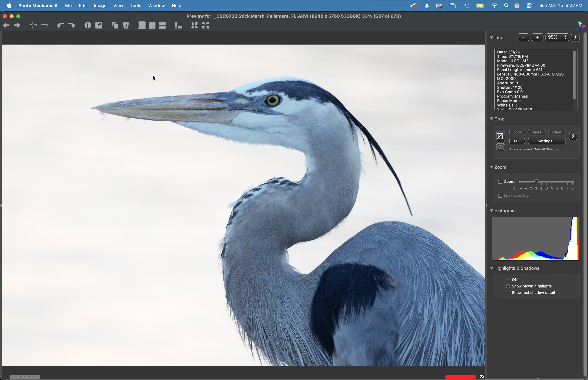Enable Lock scrolling checkbox
The width and height of the screenshot is (588, 380).
click(x=500, y=196)
